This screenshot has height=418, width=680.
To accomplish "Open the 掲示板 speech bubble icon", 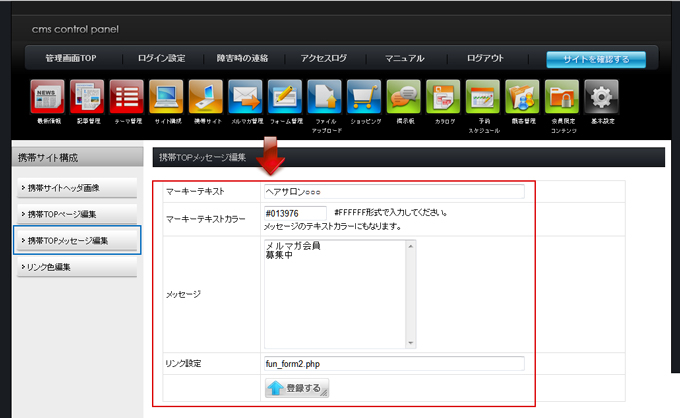I will (x=404, y=97).
